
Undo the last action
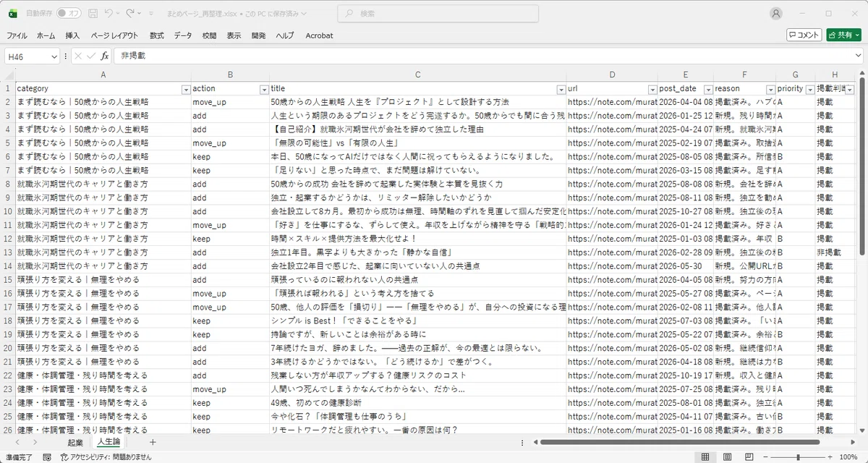[109, 14]
